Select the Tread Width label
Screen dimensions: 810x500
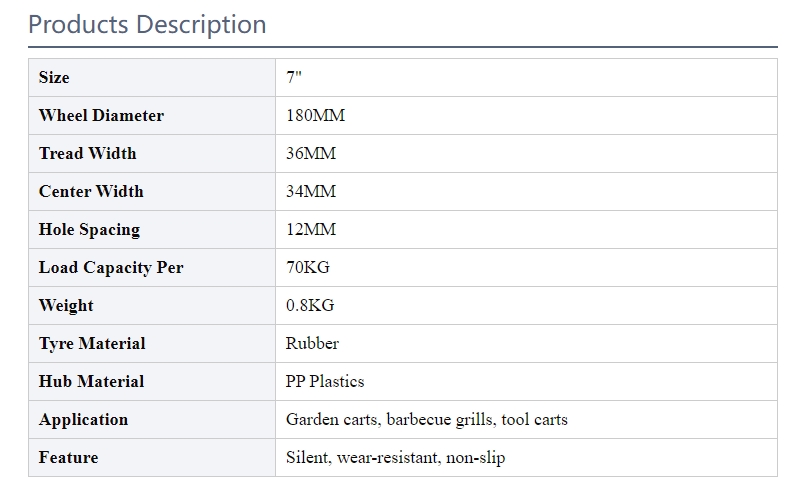point(88,153)
